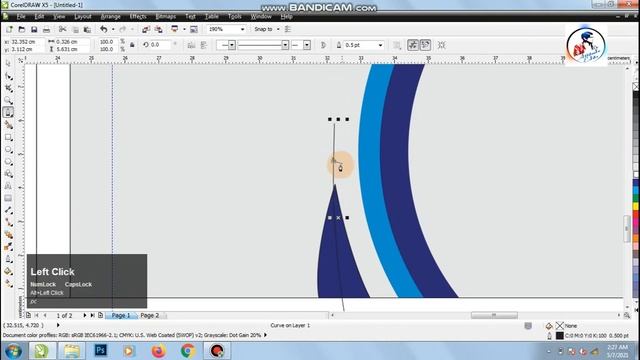Viewport: 640px width, 360px height.
Task: Open the zoom level 190% dropdown
Action: (242, 29)
